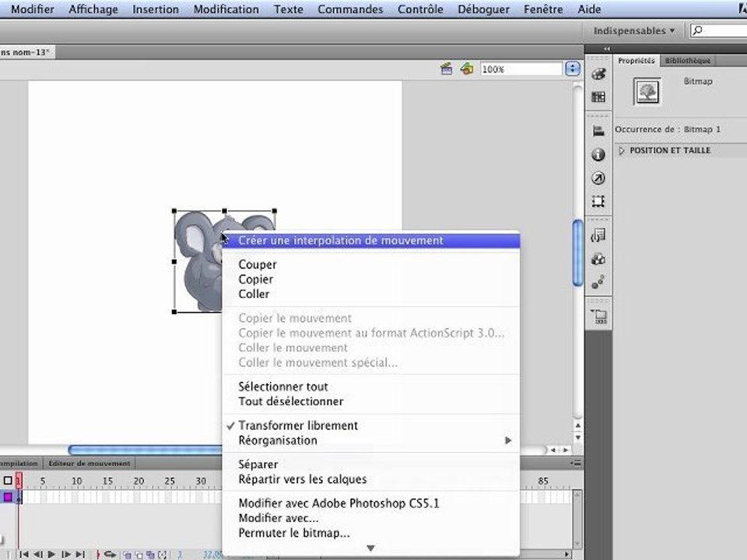Image resolution: width=747 pixels, height=560 pixels.
Task: Click the vertical stage scrollbar thumb
Action: tap(578, 253)
